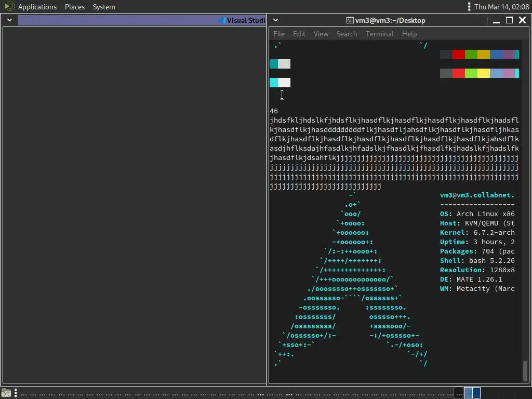
Task: Open the Places menu
Action: pos(75,7)
